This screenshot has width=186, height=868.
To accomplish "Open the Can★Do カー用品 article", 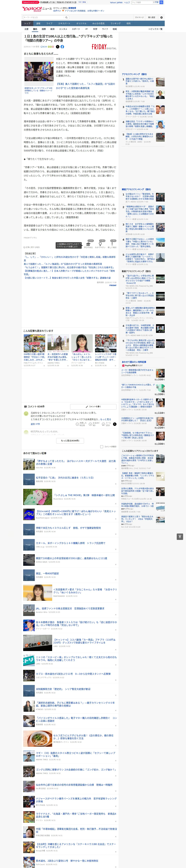I will [x=84, y=641].
